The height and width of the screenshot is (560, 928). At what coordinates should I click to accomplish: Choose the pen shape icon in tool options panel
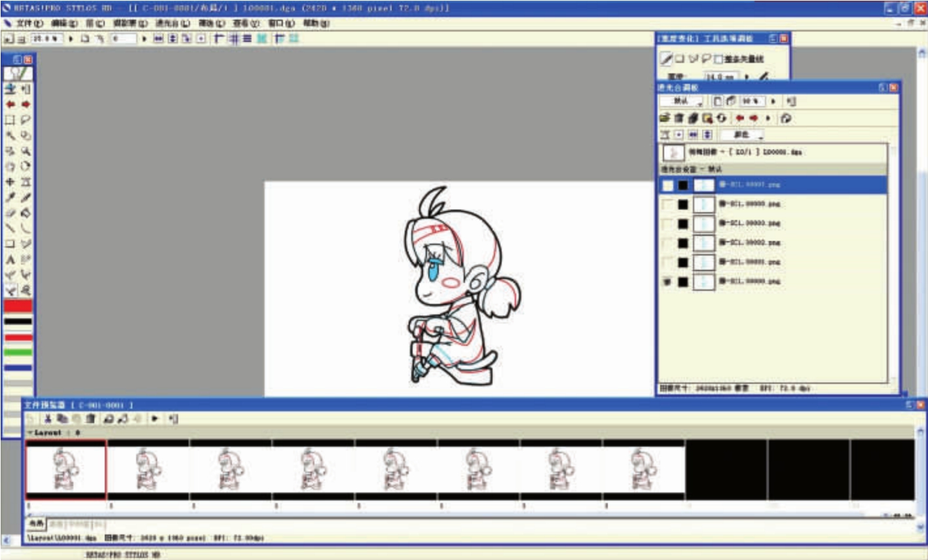coord(666,59)
